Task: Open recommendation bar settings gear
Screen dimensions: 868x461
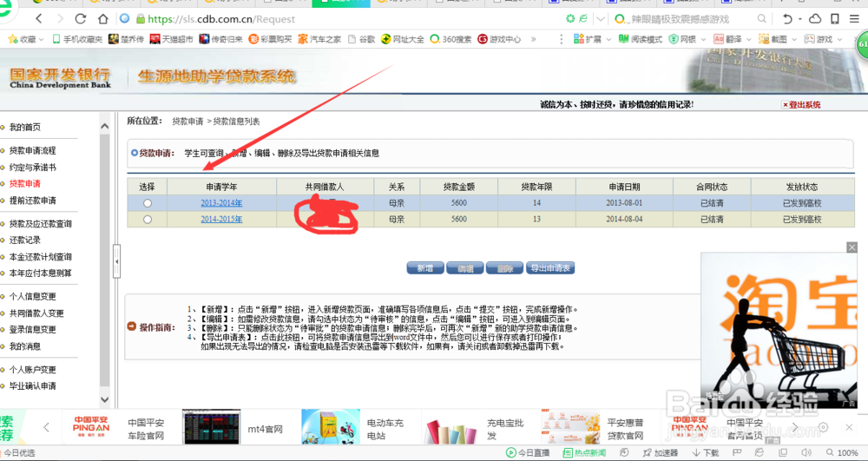Action: point(823,426)
